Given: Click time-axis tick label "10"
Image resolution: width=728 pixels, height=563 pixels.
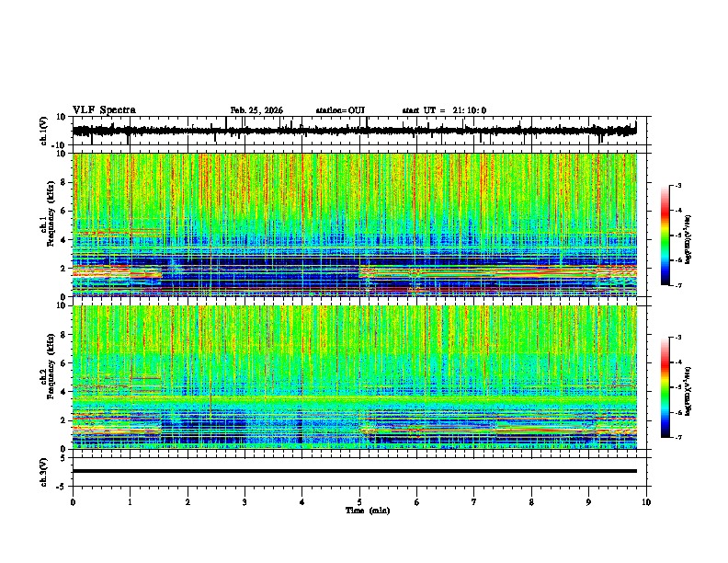Looking at the screenshot, I should [x=646, y=502].
